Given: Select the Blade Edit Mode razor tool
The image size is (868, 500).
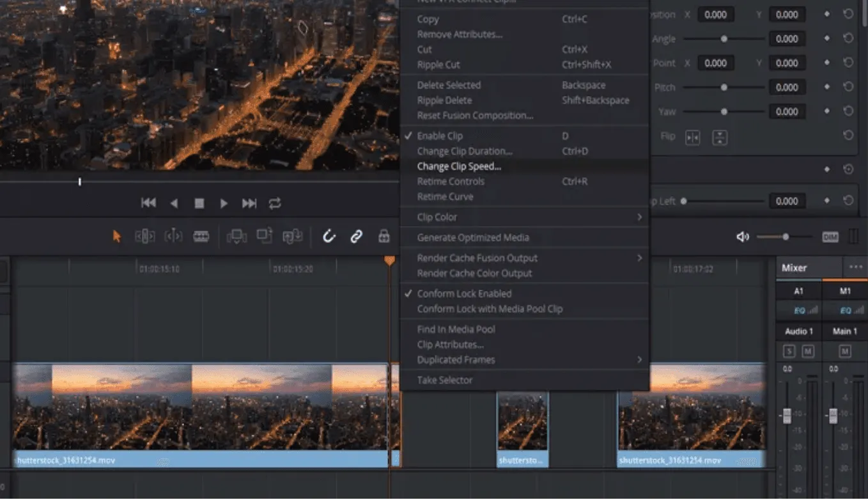Looking at the screenshot, I should (x=201, y=236).
